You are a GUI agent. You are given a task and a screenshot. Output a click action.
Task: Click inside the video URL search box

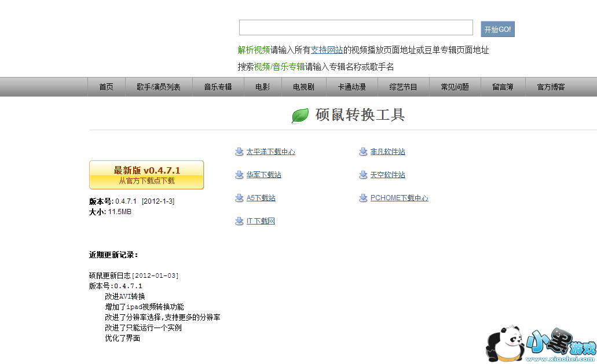pos(355,27)
